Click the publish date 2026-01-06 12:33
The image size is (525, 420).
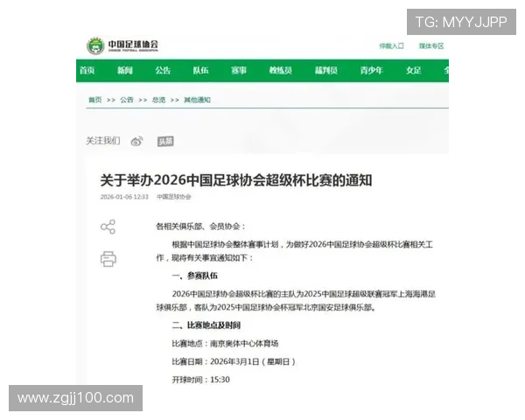click(x=124, y=197)
